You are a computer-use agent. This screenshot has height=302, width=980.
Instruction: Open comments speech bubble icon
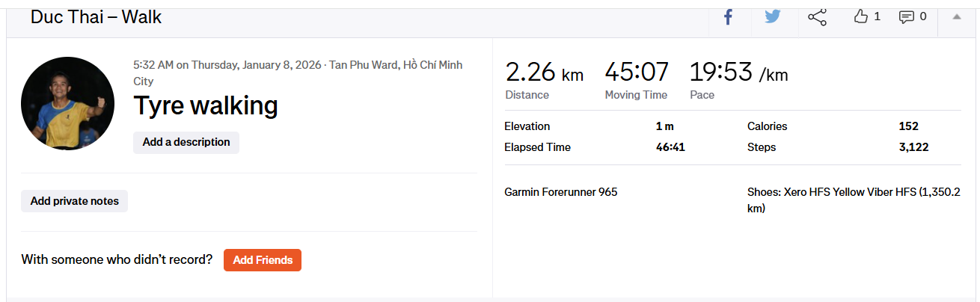click(x=906, y=16)
